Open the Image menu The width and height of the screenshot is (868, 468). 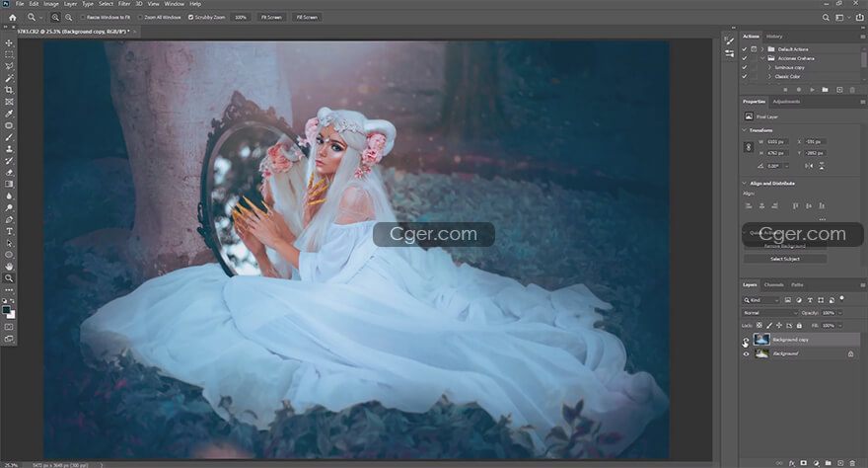[51, 4]
